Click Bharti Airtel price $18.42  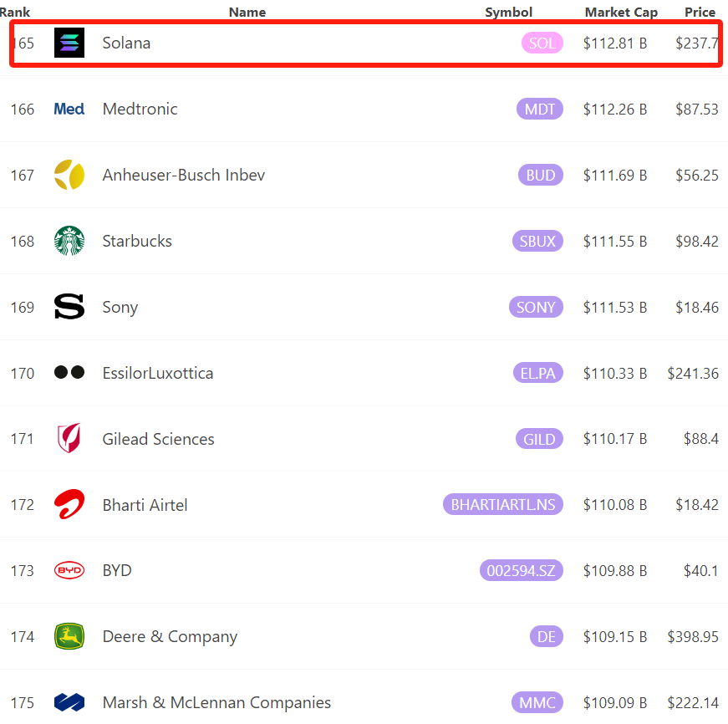pos(697,505)
